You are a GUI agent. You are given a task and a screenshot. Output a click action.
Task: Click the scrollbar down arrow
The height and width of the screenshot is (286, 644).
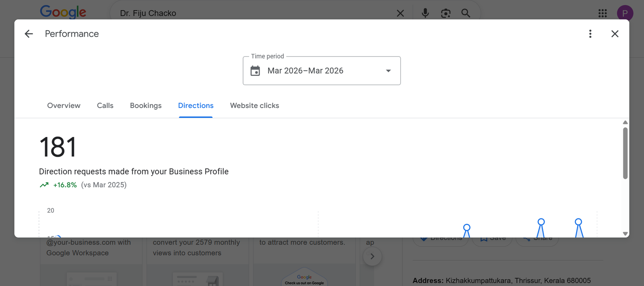tap(625, 234)
